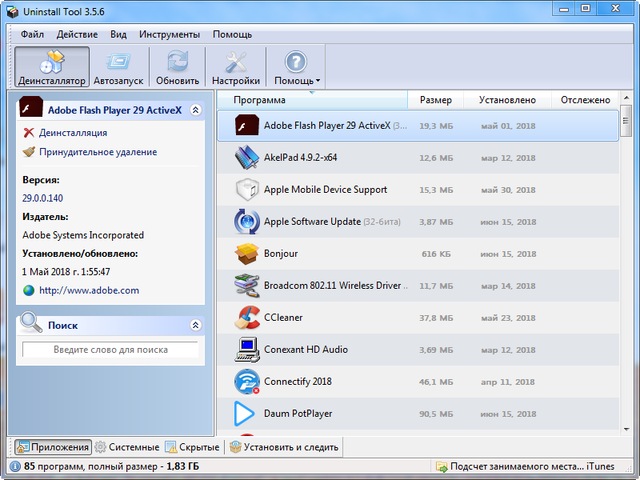
Task: Open the Действие menu
Action: (x=77, y=34)
